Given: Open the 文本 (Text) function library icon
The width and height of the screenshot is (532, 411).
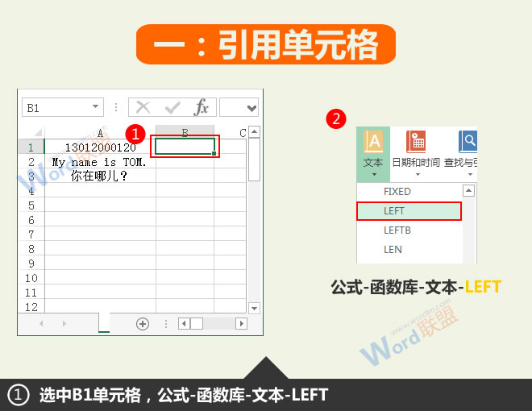Looking at the screenshot, I should 373,142.
